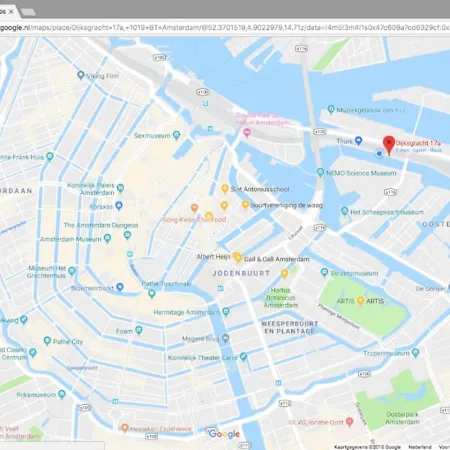Click the Albert Heijn shopping marker
The width and height of the screenshot is (450, 450).
pos(236,256)
